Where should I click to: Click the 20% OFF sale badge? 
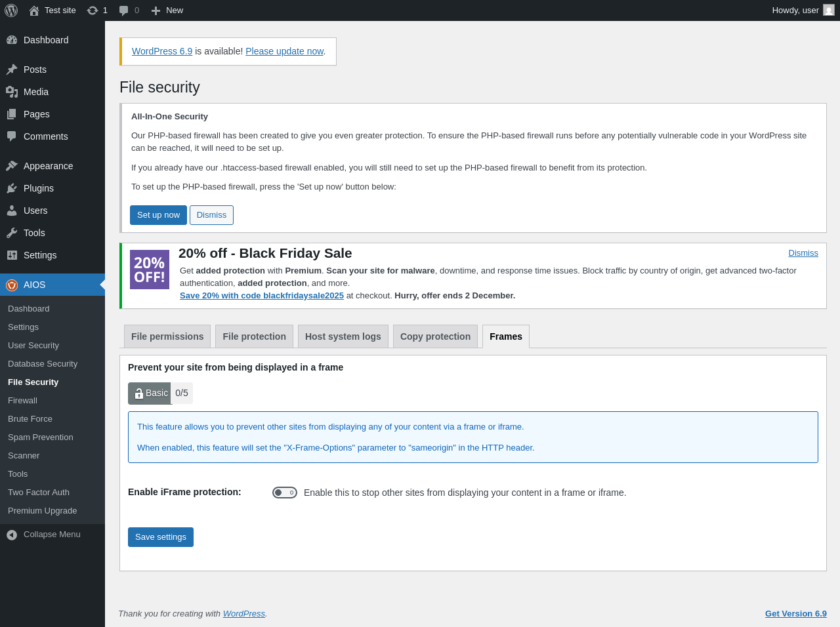[150, 270]
